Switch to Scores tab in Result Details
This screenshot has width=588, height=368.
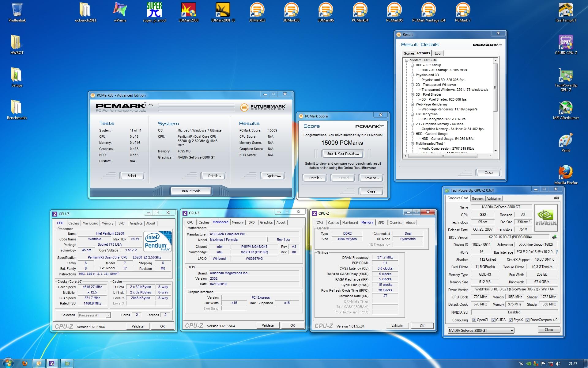409,53
